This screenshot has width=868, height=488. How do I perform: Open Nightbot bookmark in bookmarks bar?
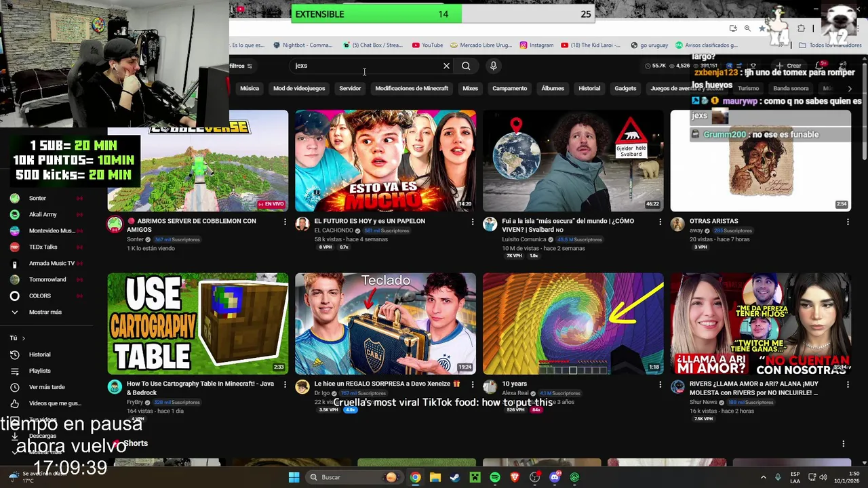click(302, 45)
